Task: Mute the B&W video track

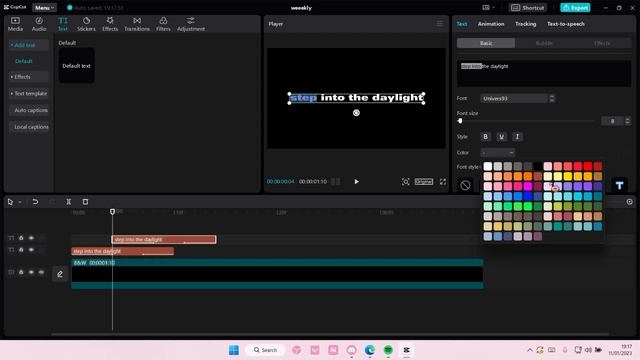Action: pyautogui.click(x=41, y=272)
